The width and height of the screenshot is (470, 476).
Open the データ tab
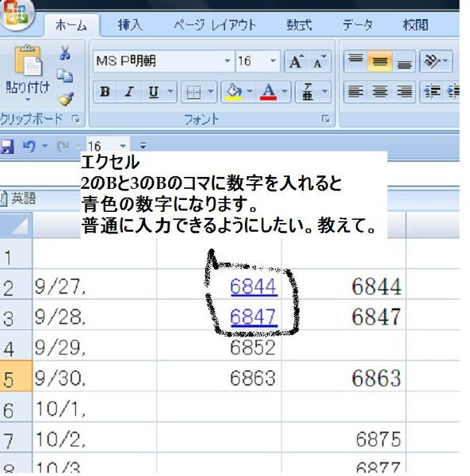point(357,25)
